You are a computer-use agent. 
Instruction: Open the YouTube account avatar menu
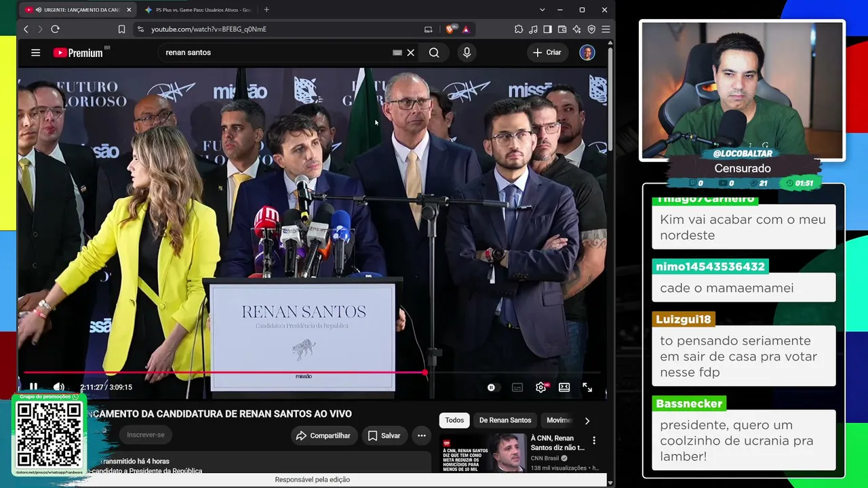(587, 52)
